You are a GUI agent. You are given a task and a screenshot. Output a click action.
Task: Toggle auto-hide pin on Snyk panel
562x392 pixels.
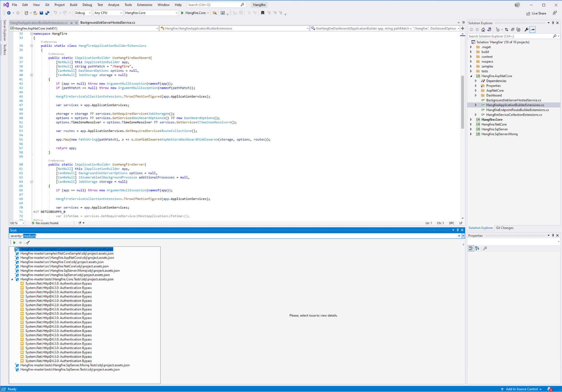pyautogui.click(x=458, y=230)
